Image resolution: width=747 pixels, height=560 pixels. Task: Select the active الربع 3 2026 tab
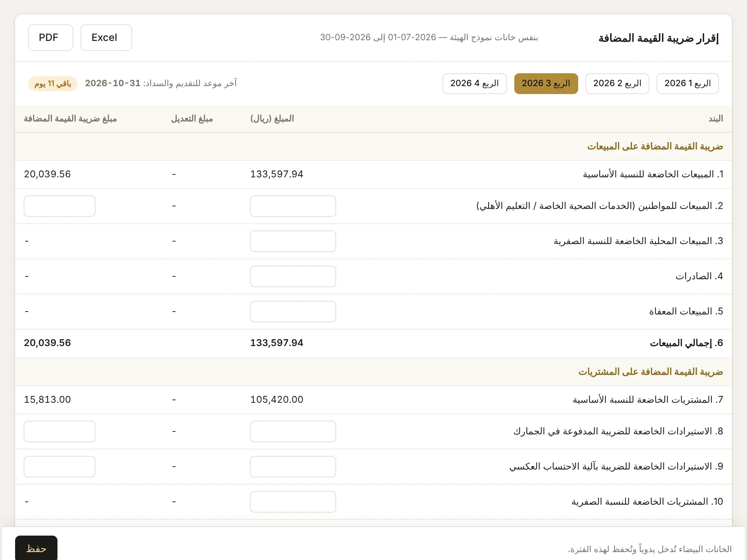click(546, 83)
